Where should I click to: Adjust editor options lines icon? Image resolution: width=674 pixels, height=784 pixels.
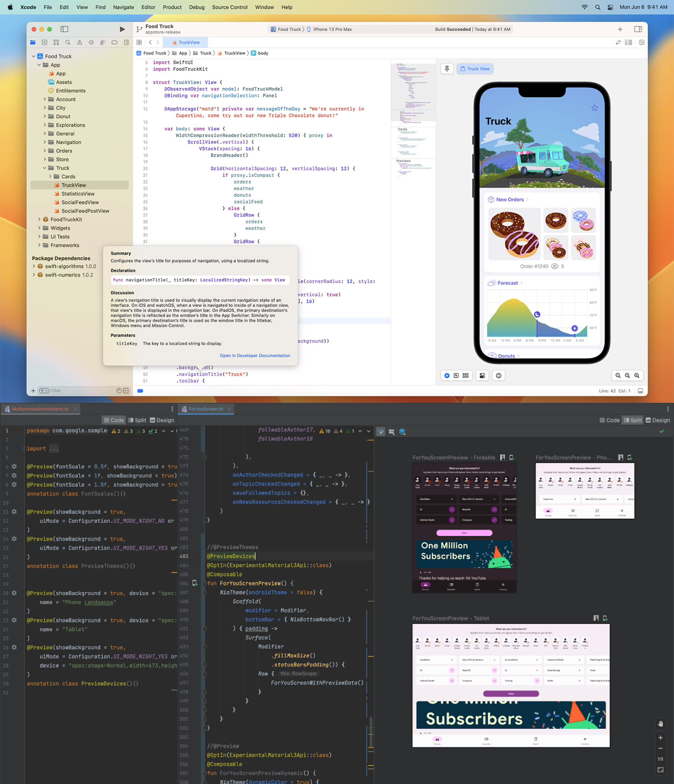pos(628,43)
